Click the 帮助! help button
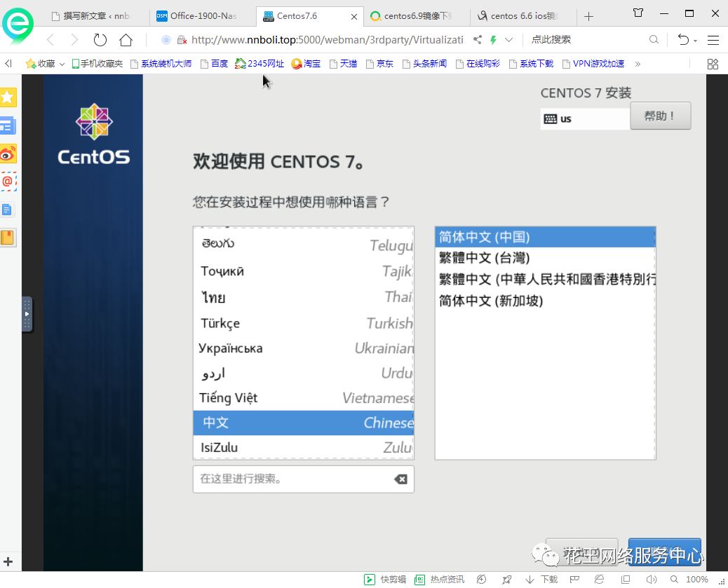 coord(660,116)
